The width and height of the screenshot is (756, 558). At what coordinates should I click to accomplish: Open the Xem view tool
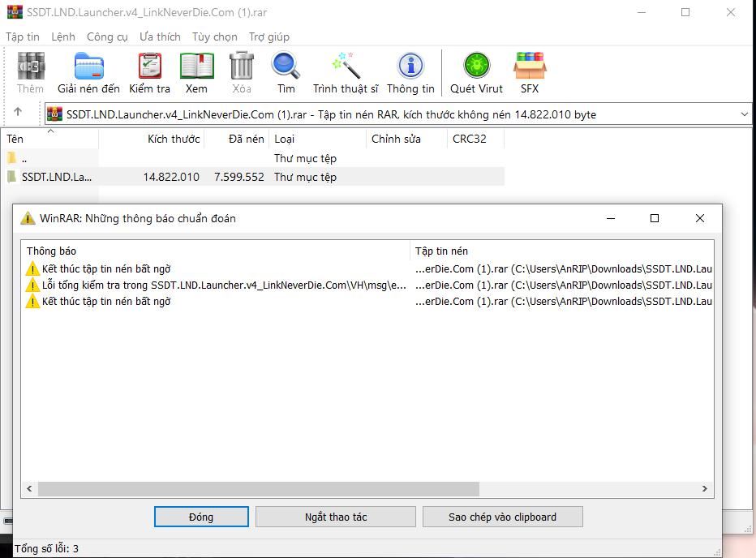tap(196, 73)
